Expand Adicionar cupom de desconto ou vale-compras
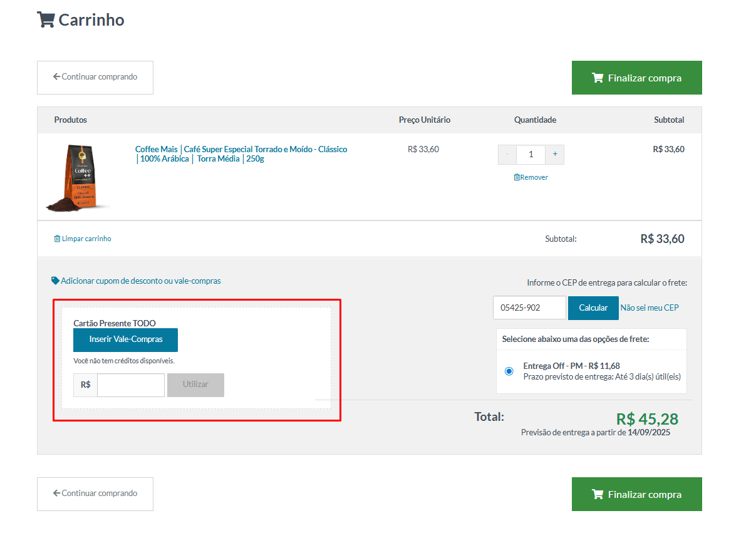756x538 pixels. pos(140,281)
